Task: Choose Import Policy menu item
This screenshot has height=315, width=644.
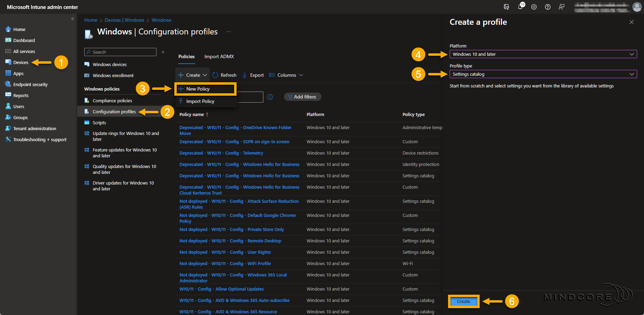Action: click(200, 101)
